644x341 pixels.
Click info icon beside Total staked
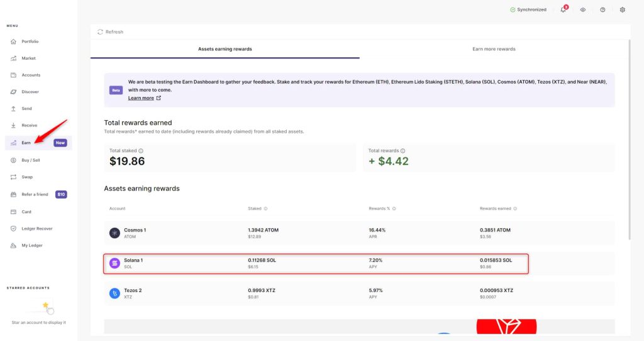(141, 151)
